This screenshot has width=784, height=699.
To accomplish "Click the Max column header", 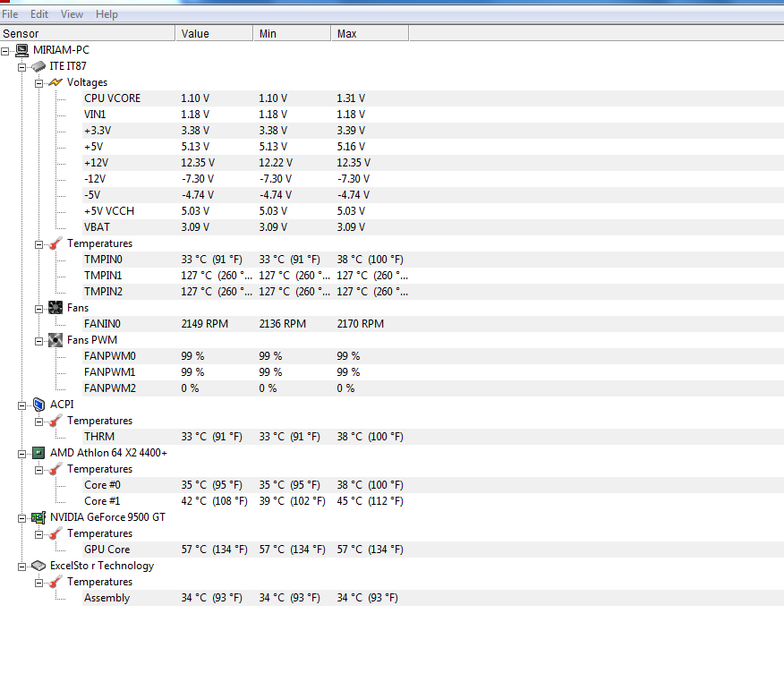I will (x=370, y=33).
